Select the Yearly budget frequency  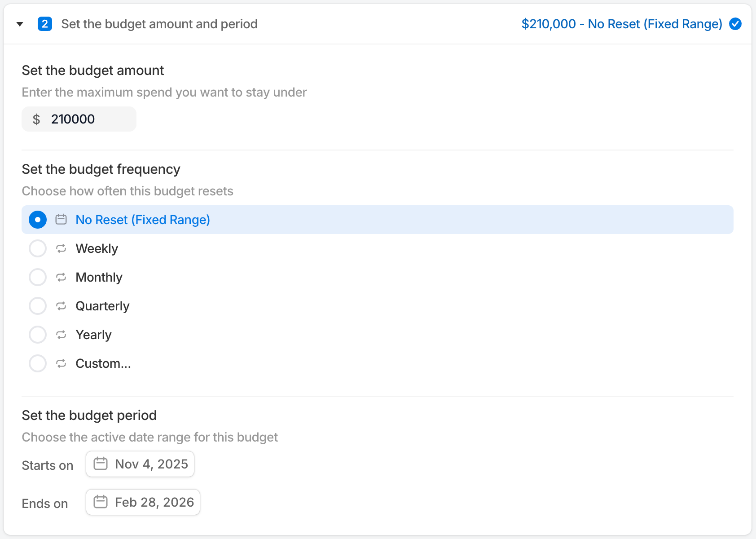(37, 335)
